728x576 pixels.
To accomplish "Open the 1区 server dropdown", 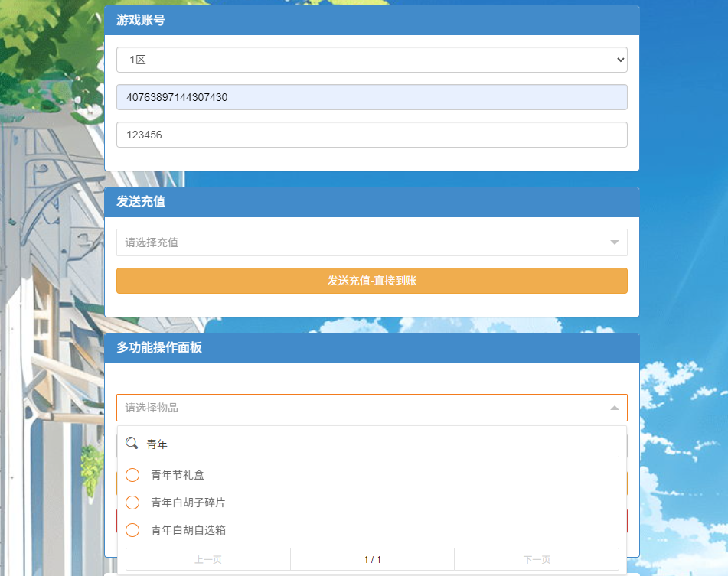I will pyautogui.click(x=371, y=60).
